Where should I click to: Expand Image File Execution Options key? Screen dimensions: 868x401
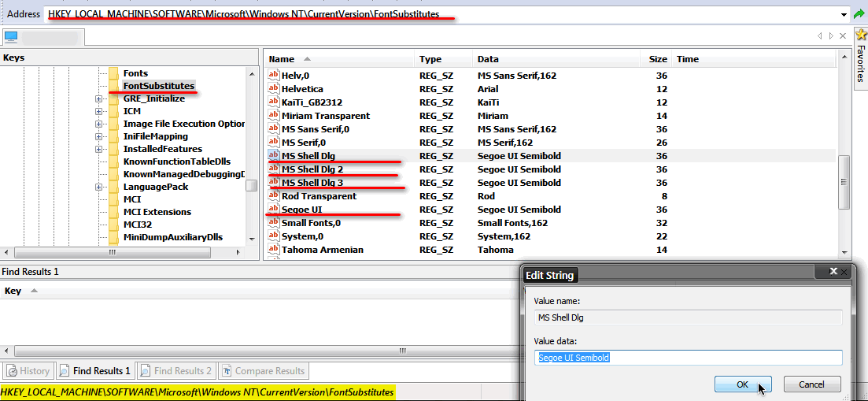(x=99, y=124)
